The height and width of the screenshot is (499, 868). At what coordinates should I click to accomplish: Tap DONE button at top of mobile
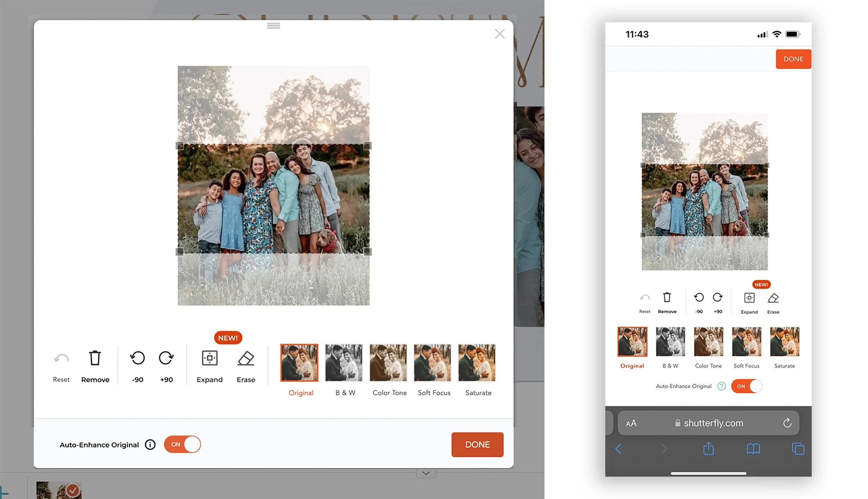[x=793, y=59]
